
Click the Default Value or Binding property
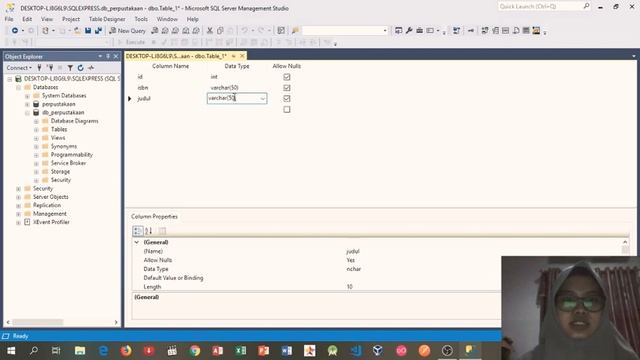click(x=173, y=278)
